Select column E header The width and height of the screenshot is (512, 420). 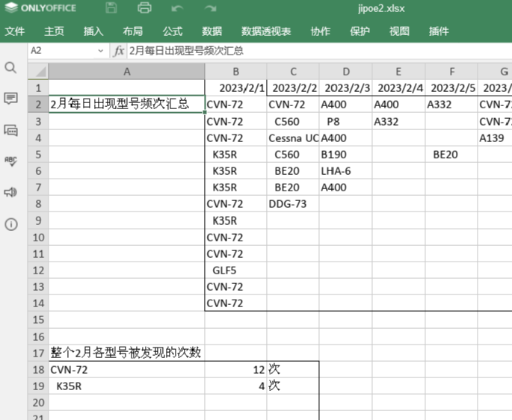coord(398,72)
